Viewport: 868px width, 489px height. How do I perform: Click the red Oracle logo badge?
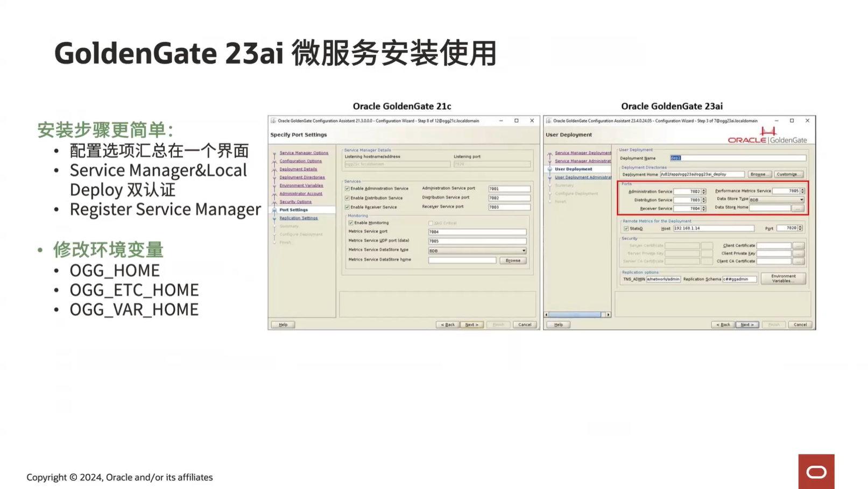816,471
